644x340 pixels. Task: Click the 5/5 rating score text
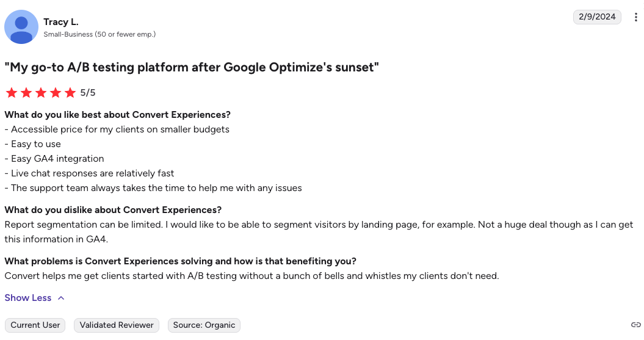[x=88, y=93]
